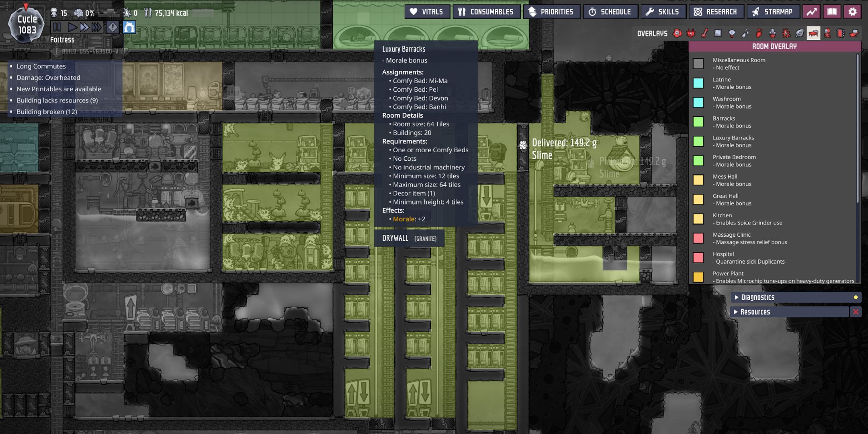Show the Light overlay
The image size is (868, 434).
732,33
